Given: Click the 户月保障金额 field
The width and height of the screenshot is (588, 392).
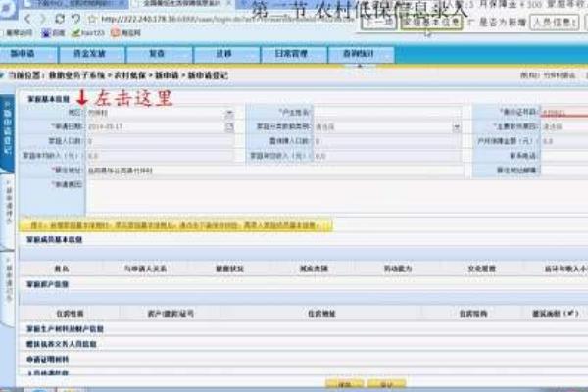Looking at the screenshot, I should 564,141.
